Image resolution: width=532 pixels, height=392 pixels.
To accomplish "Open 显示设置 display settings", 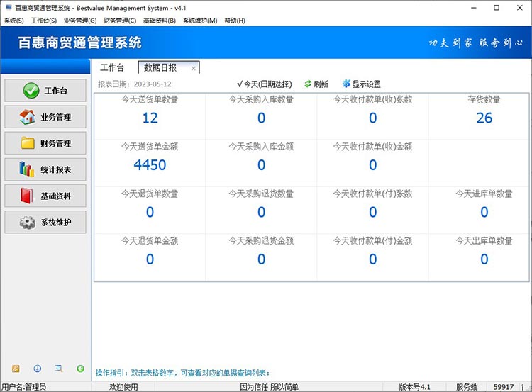I will [362, 84].
